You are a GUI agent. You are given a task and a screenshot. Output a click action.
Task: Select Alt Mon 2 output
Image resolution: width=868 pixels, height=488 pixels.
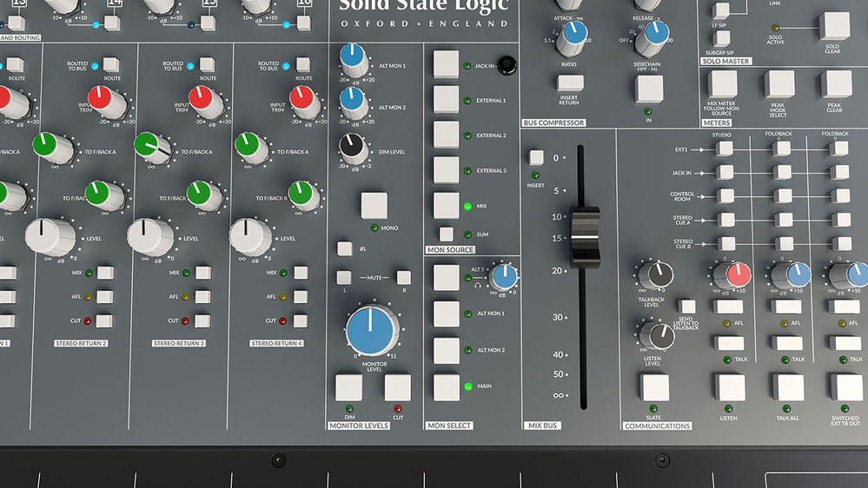click(447, 351)
